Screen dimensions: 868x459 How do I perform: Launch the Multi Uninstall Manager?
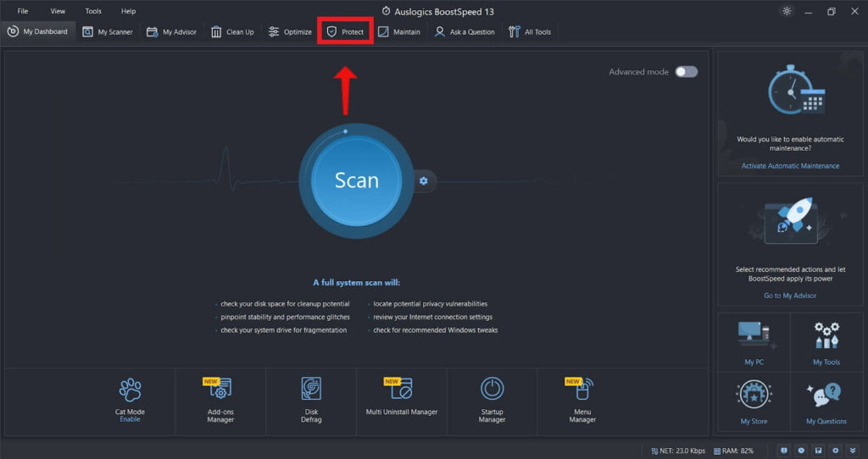(x=402, y=401)
